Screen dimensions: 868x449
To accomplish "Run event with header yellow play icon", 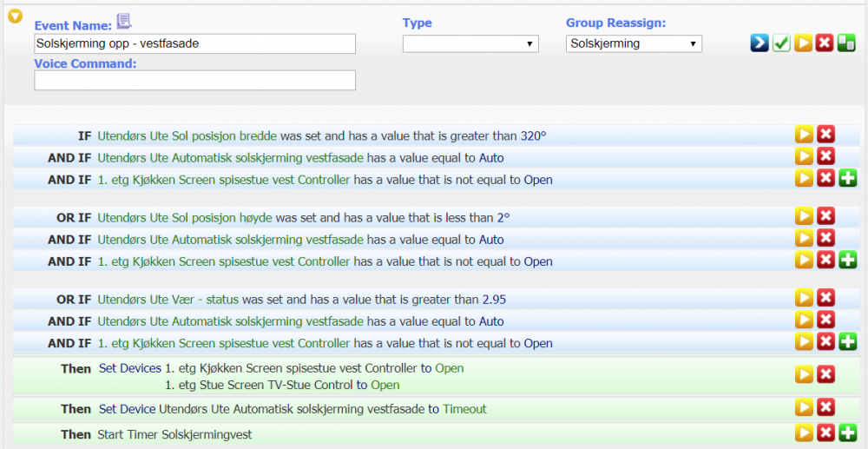I will [803, 43].
